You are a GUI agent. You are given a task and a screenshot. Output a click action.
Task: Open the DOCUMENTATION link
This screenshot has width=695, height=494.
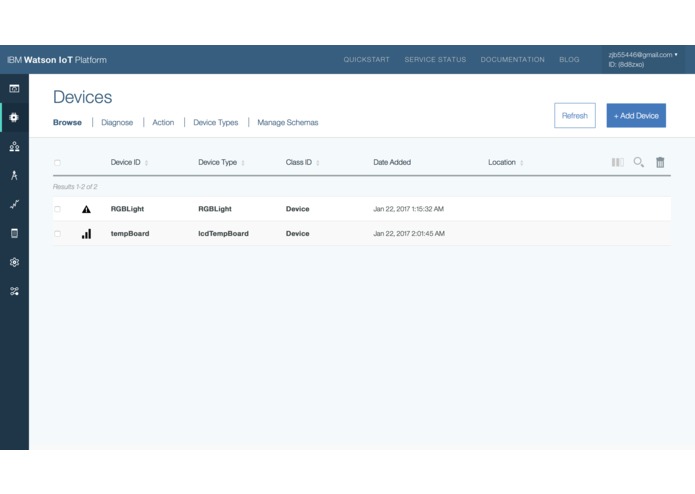[512, 59]
